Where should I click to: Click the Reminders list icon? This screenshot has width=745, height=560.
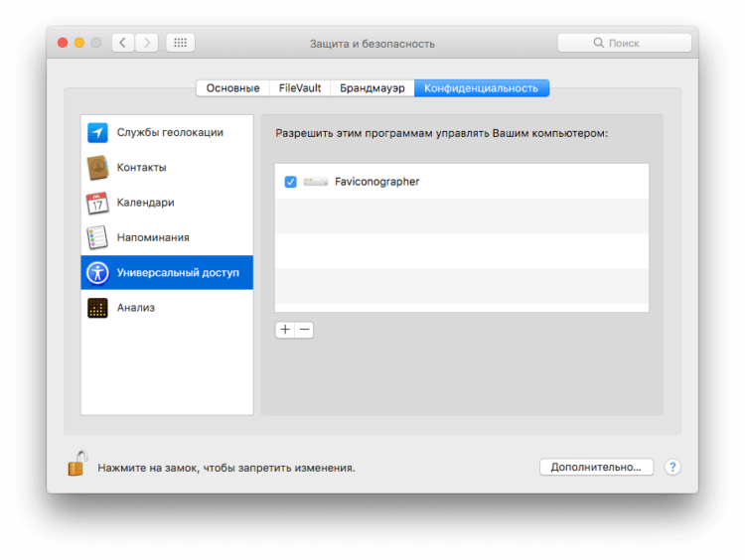97,237
